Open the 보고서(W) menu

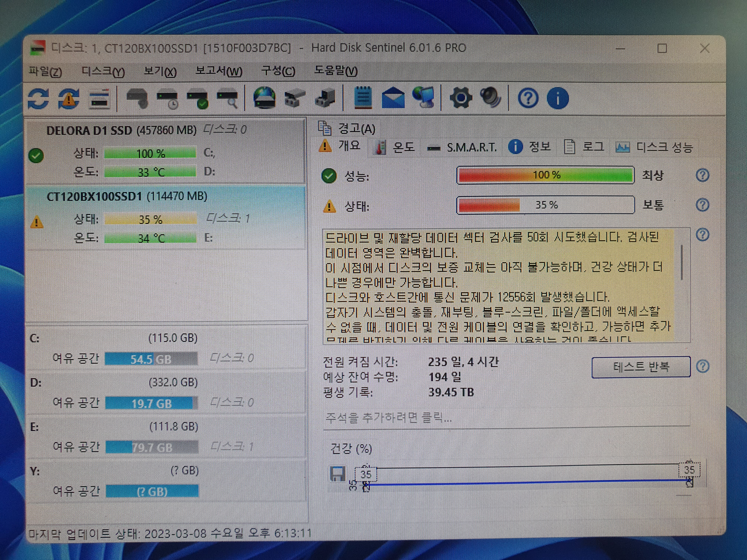tap(219, 71)
